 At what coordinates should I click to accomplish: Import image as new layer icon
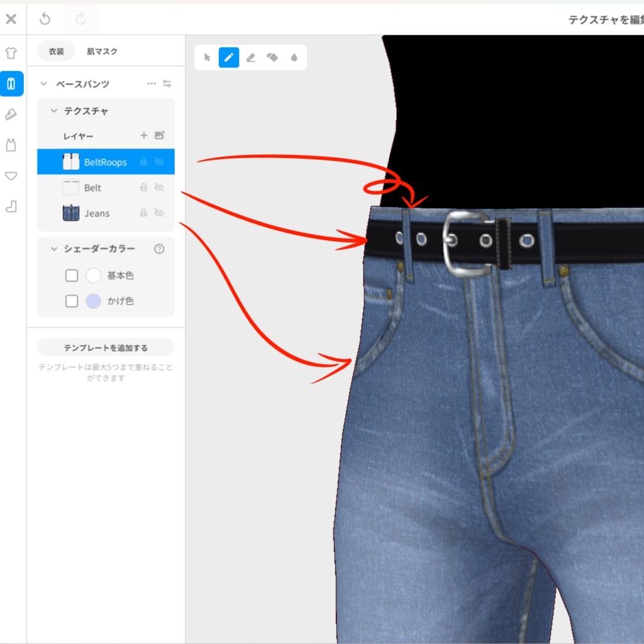coord(160,135)
